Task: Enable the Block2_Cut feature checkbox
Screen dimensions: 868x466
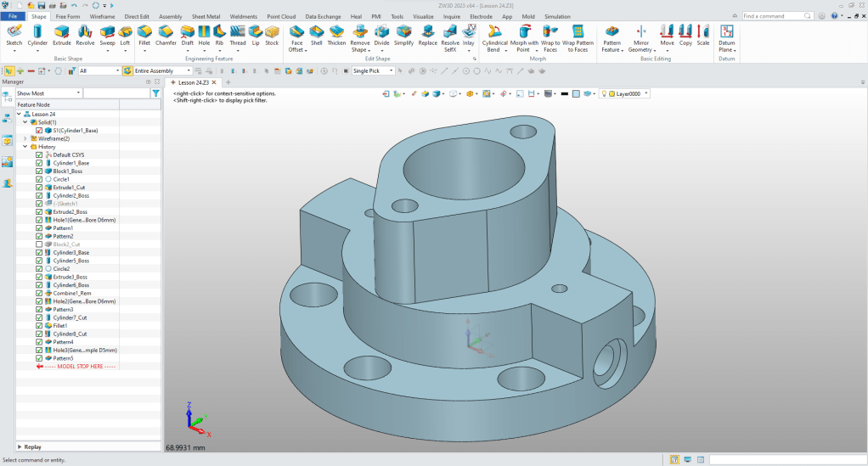Action: click(x=39, y=244)
